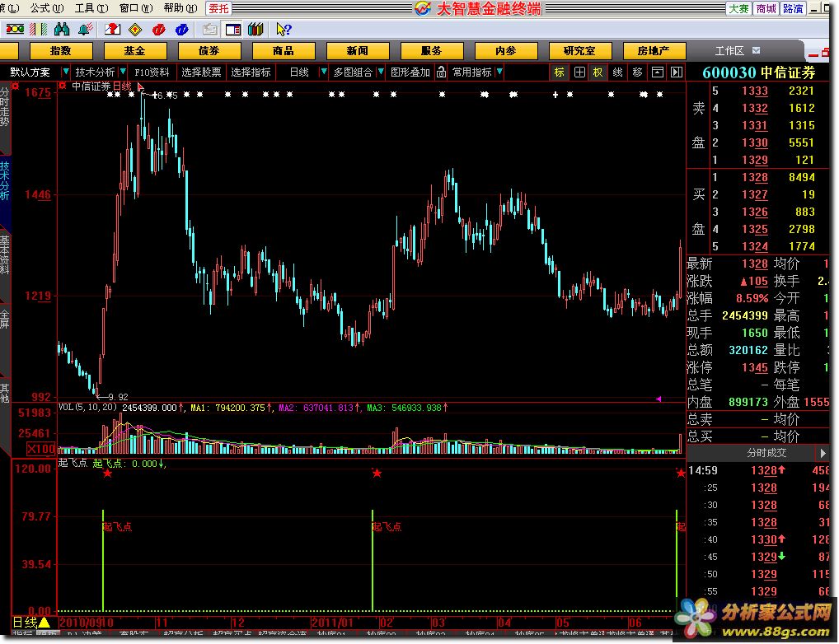This screenshot has width=839, height=644.
Task: Click the skip-to-end panel icon
Action: (x=677, y=72)
